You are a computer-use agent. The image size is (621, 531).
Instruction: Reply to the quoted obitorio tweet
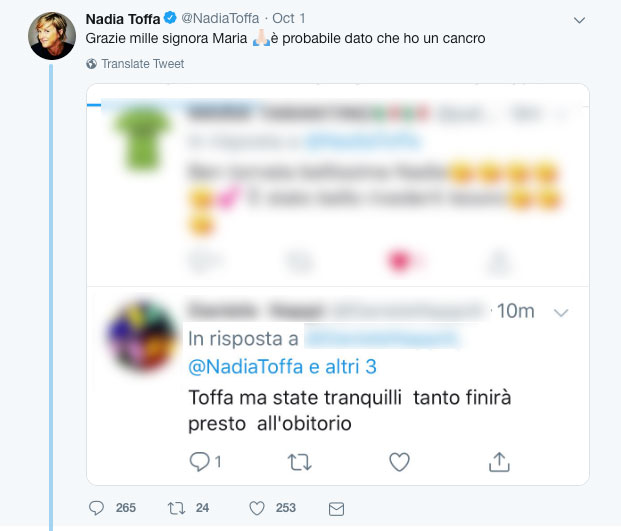point(198,462)
